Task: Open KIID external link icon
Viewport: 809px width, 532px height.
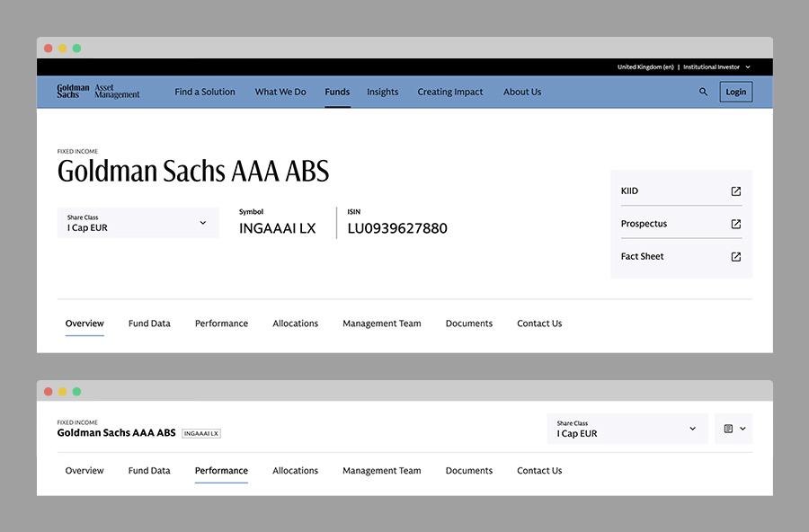Action: pos(735,191)
